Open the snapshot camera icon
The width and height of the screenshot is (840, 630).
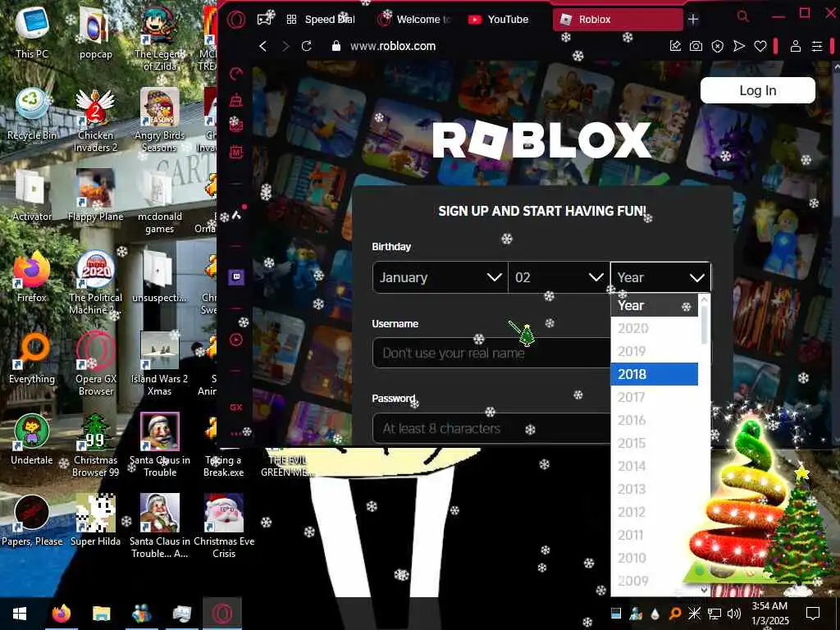pyautogui.click(x=696, y=46)
